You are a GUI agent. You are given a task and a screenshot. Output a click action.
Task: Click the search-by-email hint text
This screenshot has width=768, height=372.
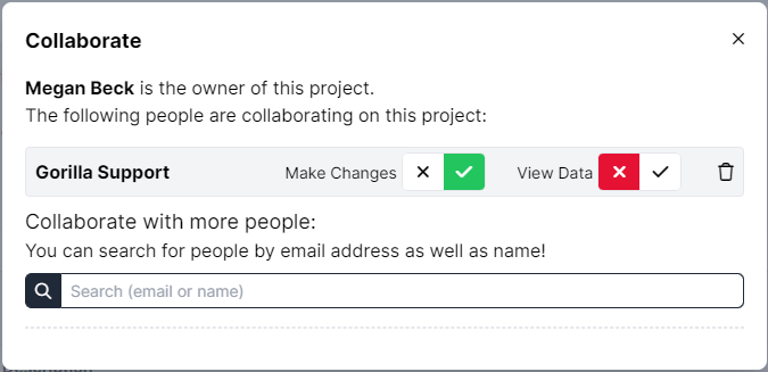point(285,251)
